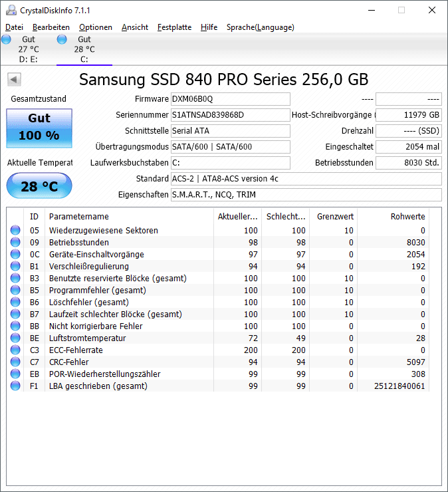Click the 28 °C temperature button
Viewport: 448px width, 492px height.
pyautogui.click(x=39, y=185)
